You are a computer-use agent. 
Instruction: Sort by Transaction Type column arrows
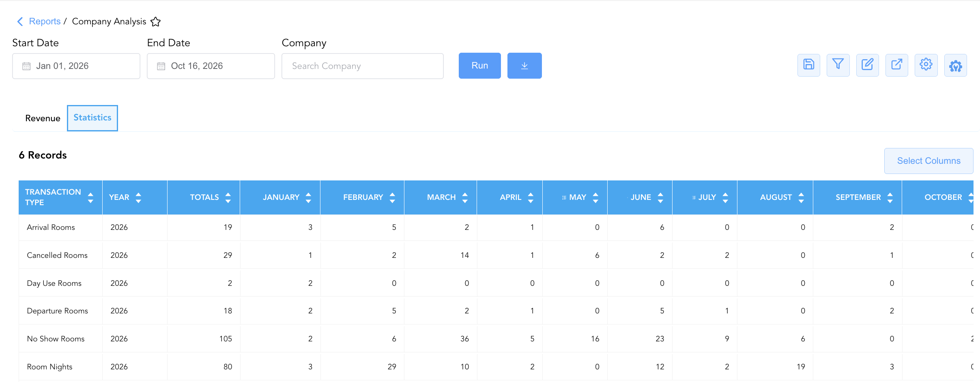(90, 197)
